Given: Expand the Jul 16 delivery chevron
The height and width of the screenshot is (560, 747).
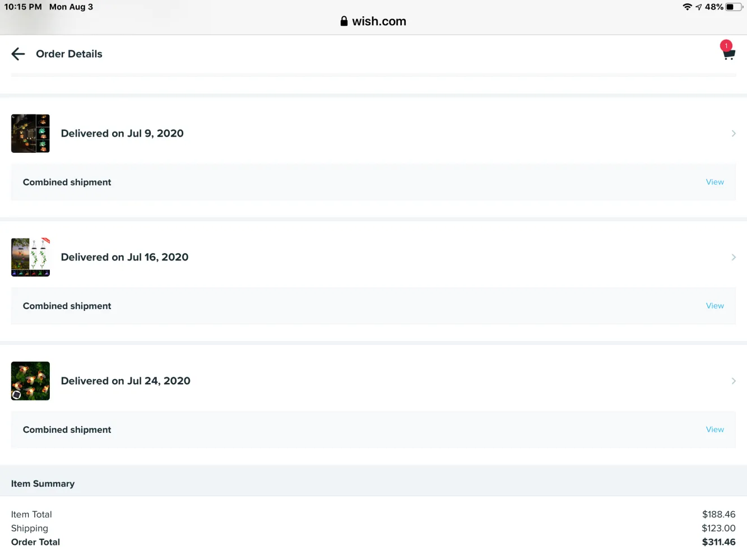Looking at the screenshot, I should coord(733,257).
